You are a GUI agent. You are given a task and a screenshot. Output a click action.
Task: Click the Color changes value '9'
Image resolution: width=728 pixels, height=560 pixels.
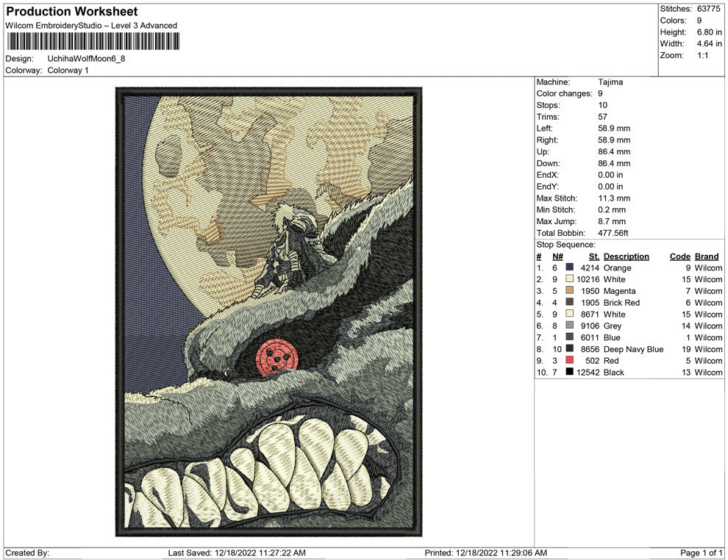600,94
